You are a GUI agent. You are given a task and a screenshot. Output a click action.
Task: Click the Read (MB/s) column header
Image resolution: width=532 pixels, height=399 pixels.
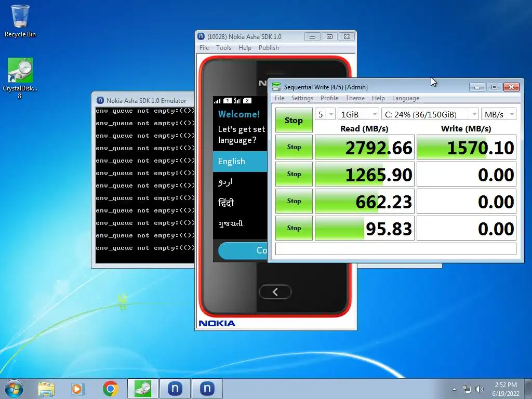point(364,129)
